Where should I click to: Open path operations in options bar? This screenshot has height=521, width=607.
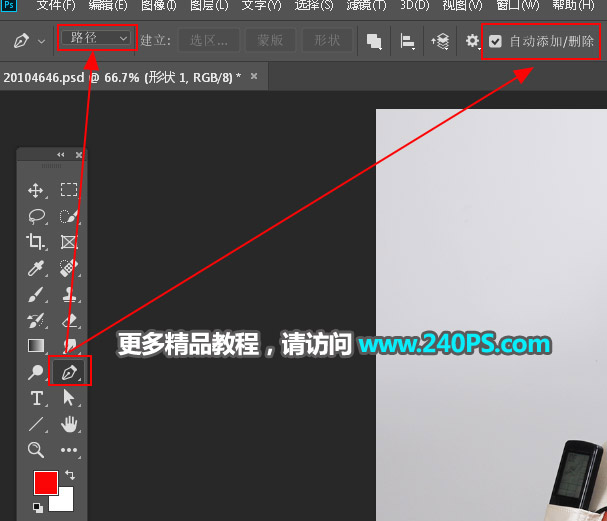[x=374, y=41]
